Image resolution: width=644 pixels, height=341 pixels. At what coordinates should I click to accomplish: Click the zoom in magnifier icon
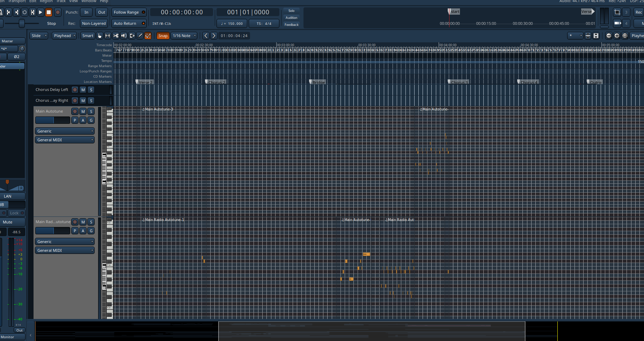click(617, 36)
